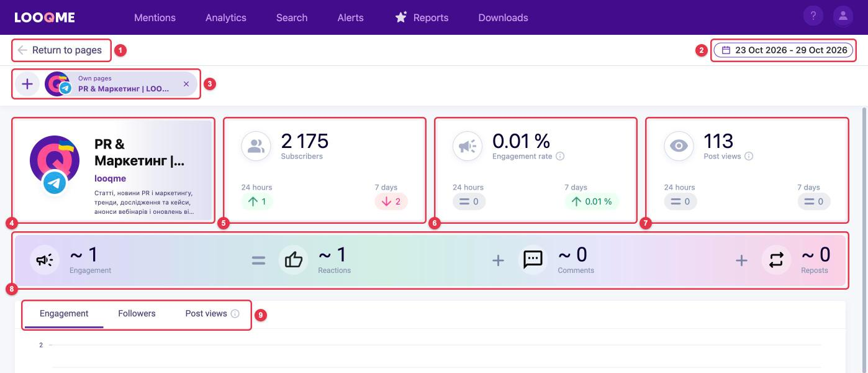The width and height of the screenshot is (868, 373).
Task: Open the Alerts section
Action: (x=351, y=17)
